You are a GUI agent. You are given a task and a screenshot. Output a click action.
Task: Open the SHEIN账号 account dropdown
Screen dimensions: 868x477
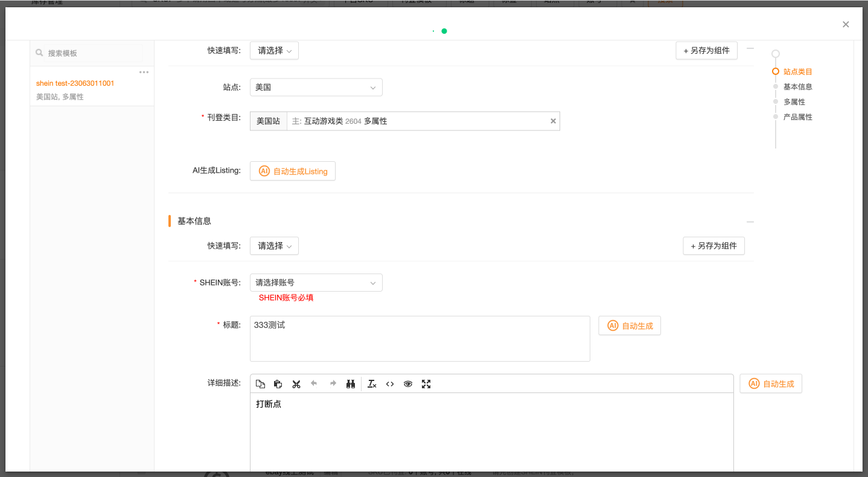pyautogui.click(x=316, y=283)
